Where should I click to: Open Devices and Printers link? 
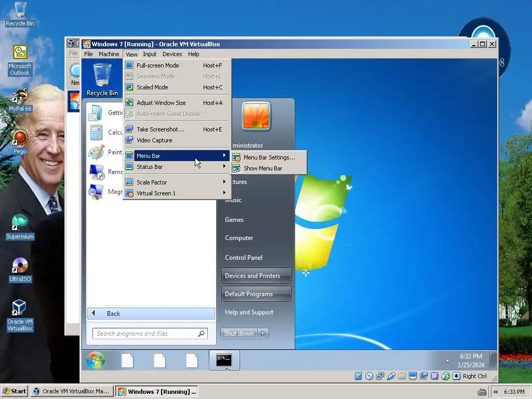click(x=256, y=276)
